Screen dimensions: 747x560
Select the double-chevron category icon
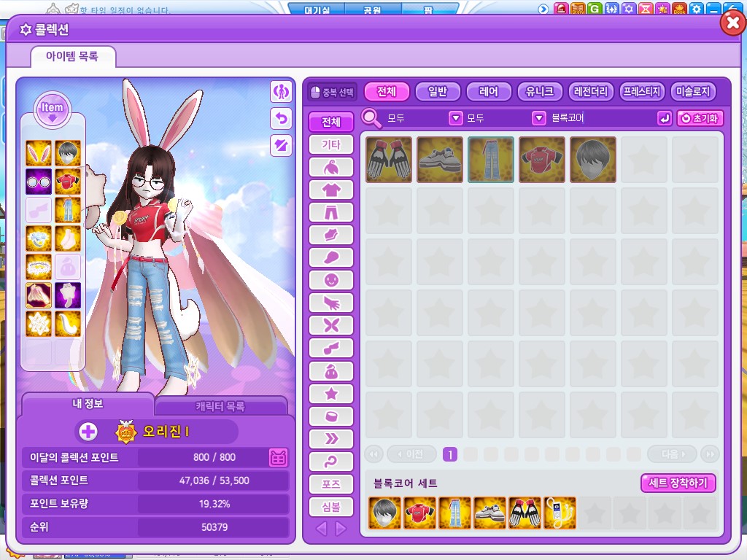[x=331, y=438]
